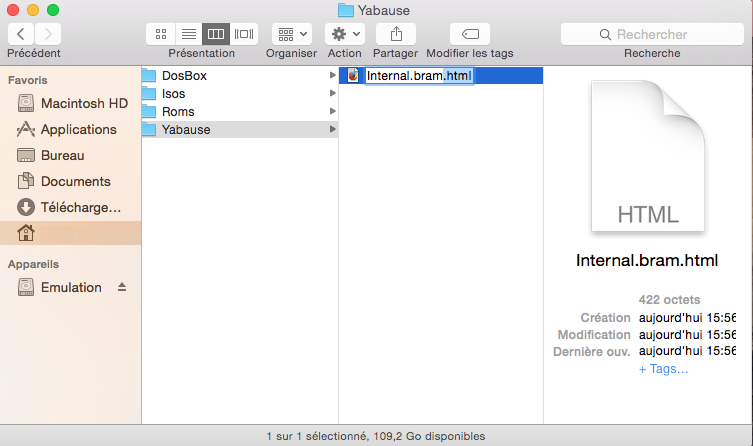Open the Organiser dropdown
Image resolution: width=753 pixels, height=446 pixels.
pyautogui.click(x=292, y=34)
